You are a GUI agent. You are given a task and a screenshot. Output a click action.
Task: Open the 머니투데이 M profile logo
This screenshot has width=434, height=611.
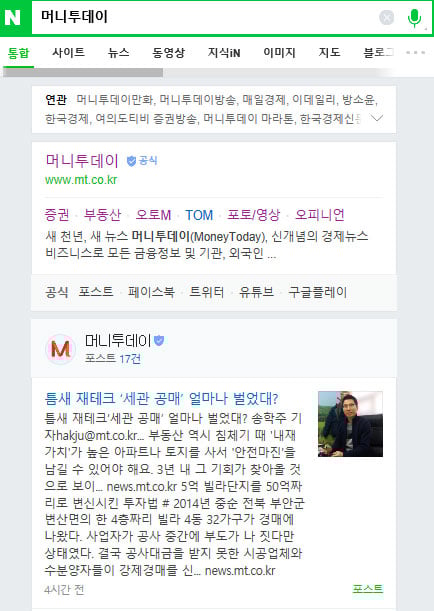(x=60, y=348)
